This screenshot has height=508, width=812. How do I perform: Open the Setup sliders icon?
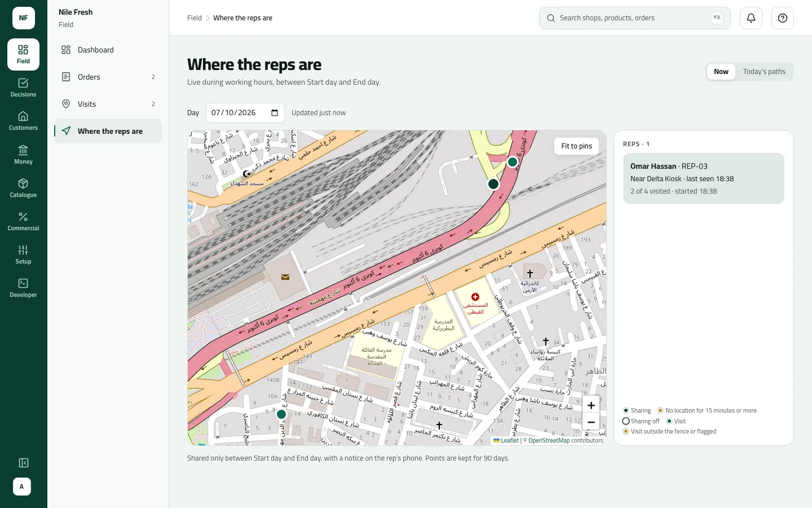click(x=23, y=250)
